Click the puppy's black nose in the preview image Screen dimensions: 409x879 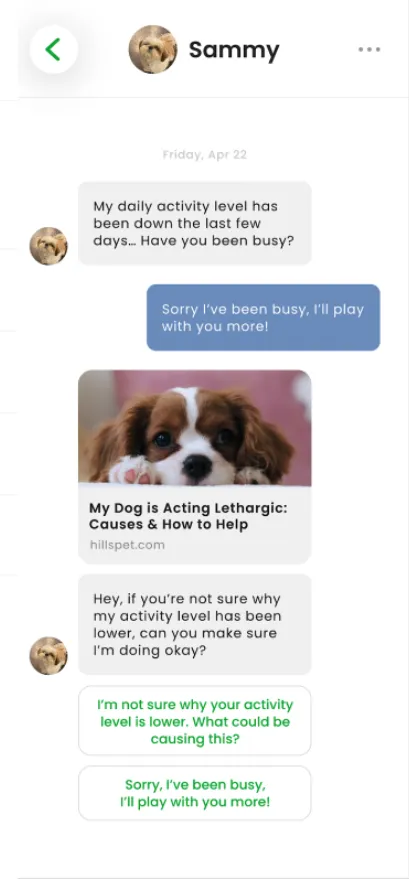coord(197,466)
